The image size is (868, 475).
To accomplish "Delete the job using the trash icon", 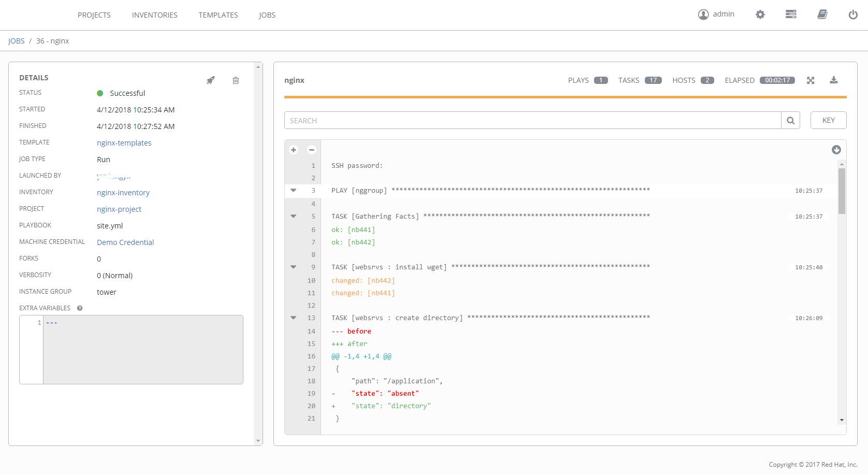I will 236,80.
